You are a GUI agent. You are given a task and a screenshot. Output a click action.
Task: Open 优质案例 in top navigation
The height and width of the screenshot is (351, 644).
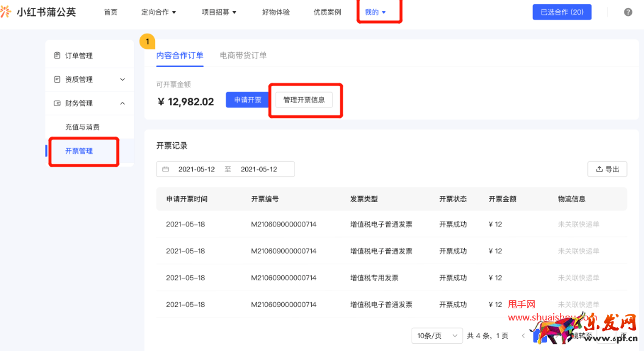[327, 12]
